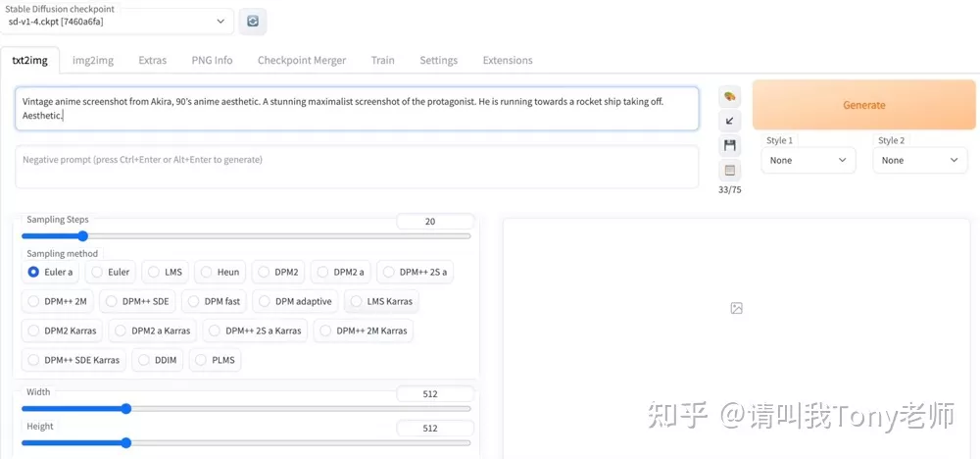Select the DPM++ 2M Karras sampler
The image size is (980, 459).
click(364, 331)
